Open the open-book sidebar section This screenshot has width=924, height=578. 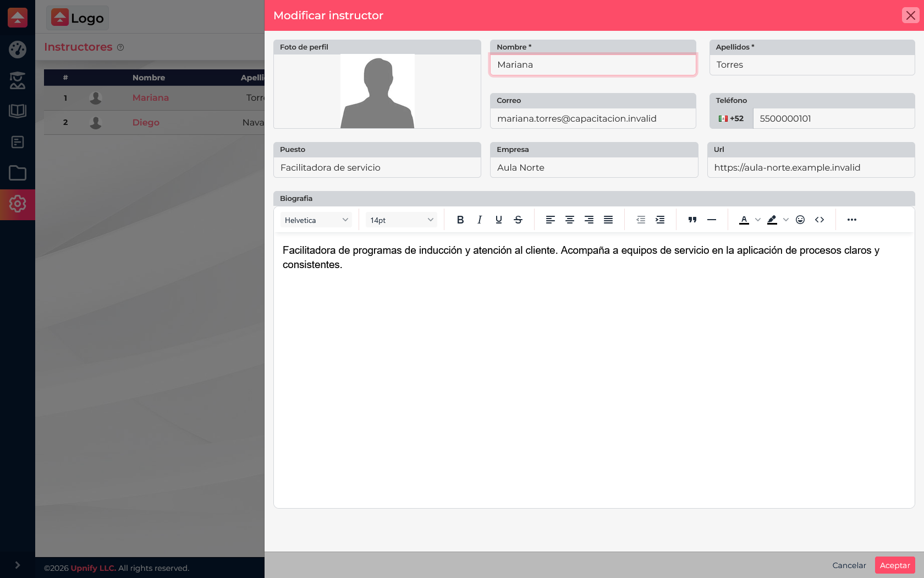coord(18,111)
